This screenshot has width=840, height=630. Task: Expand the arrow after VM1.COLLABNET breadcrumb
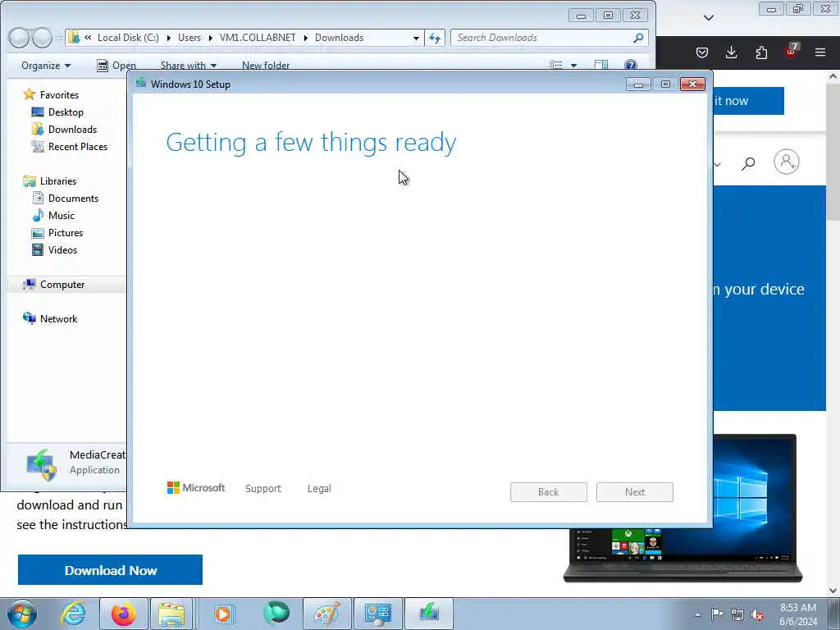pyautogui.click(x=305, y=38)
